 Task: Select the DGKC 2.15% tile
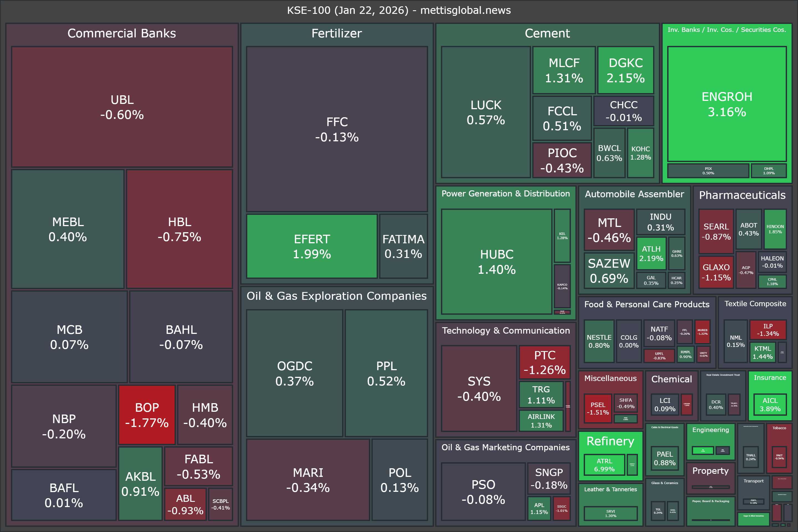tap(625, 70)
